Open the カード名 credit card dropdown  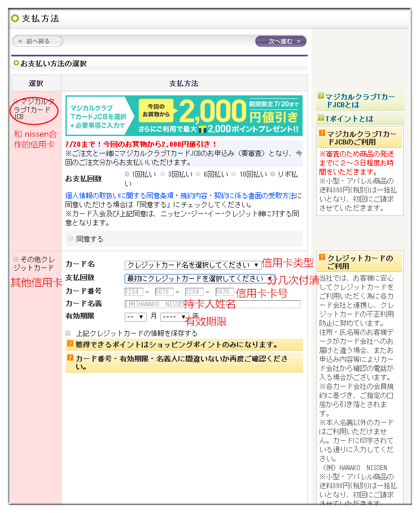point(193,265)
